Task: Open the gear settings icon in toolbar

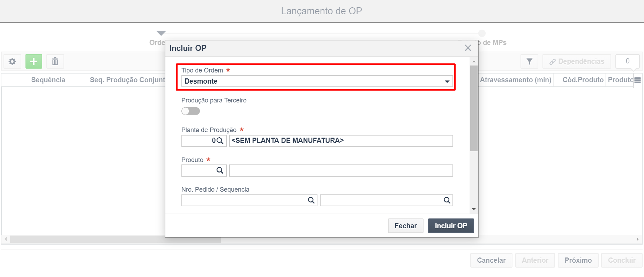Action: (x=12, y=61)
